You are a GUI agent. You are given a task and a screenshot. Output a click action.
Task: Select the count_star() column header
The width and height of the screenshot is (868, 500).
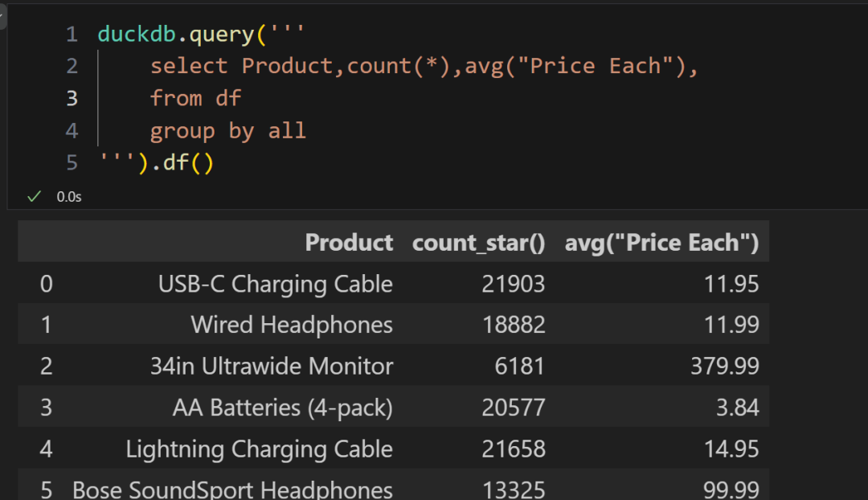478,243
